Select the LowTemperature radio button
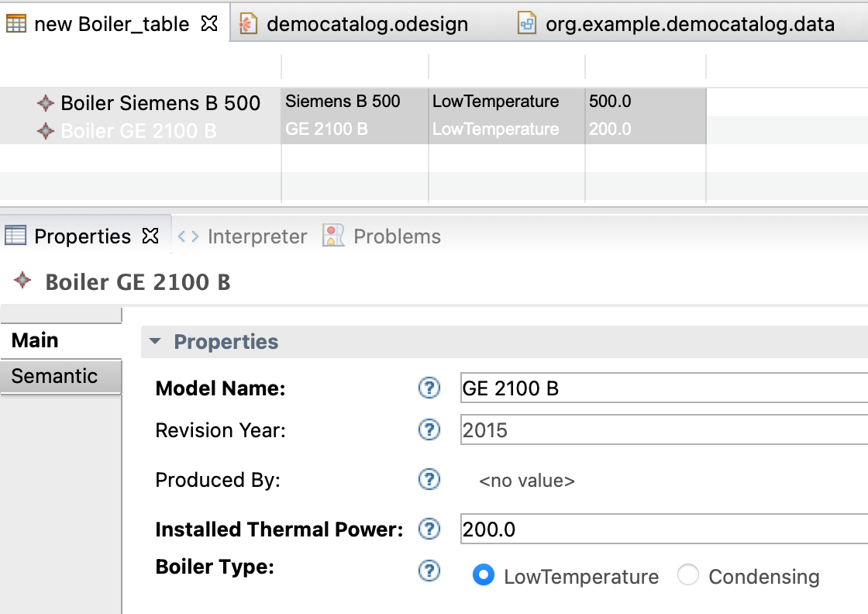 [x=484, y=574]
